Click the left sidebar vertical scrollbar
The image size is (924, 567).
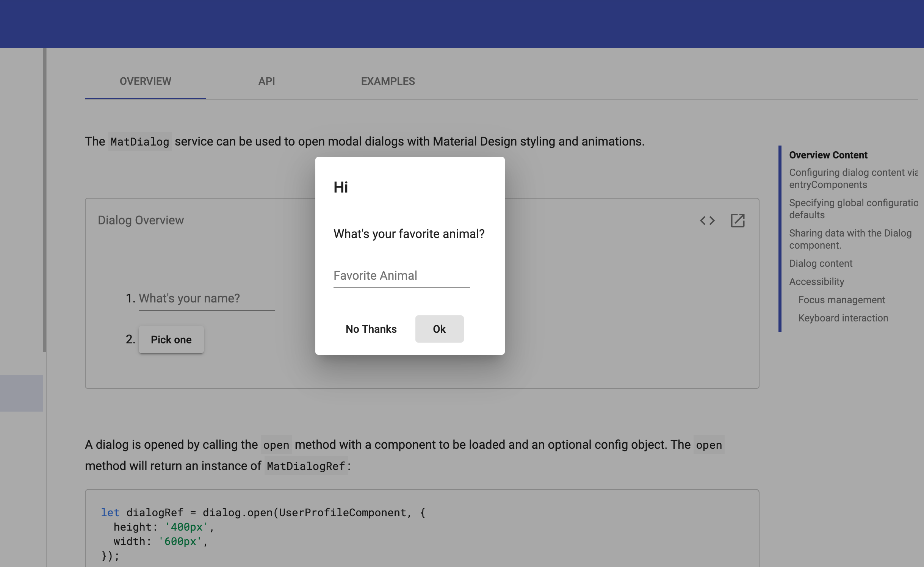[45, 200]
